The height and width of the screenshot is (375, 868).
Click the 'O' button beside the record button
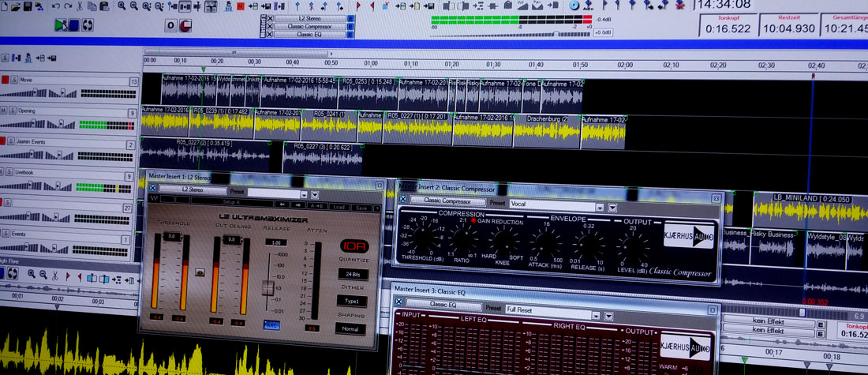click(171, 25)
